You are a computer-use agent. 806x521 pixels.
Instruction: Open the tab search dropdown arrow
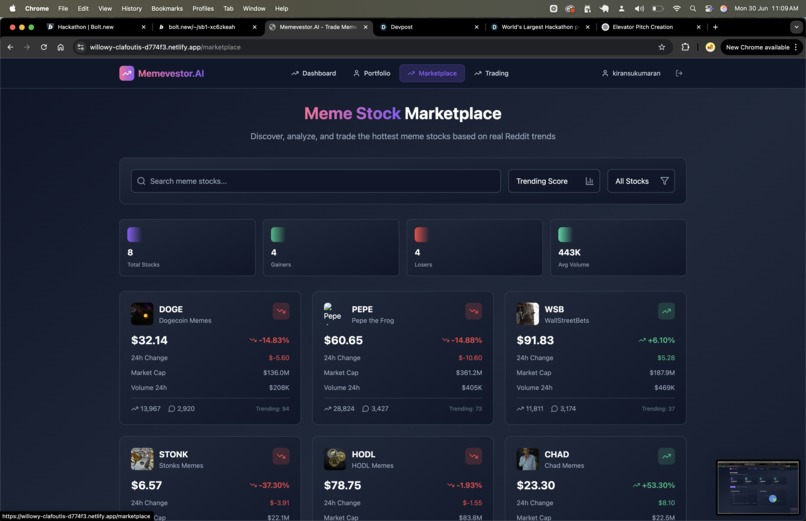pos(796,27)
